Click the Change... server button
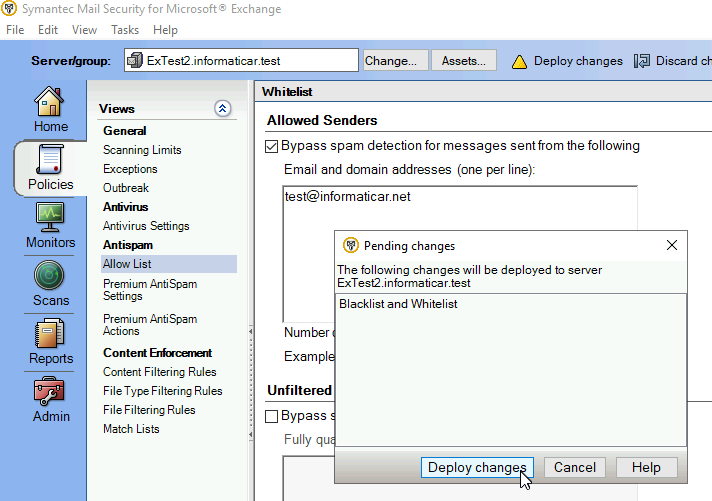712x501 pixels. pyautogui.click(x=395, y=61)
